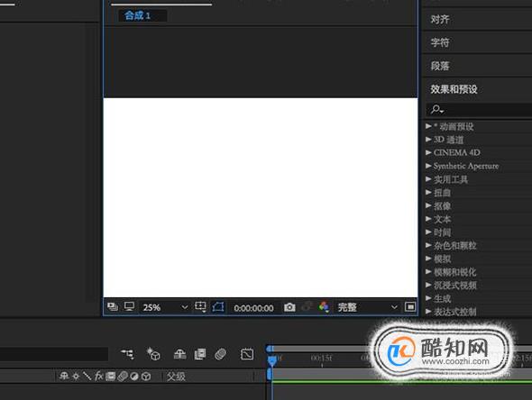Click the quality slash column icon
The height and width of the screenshot is (400, 532).
87,376
